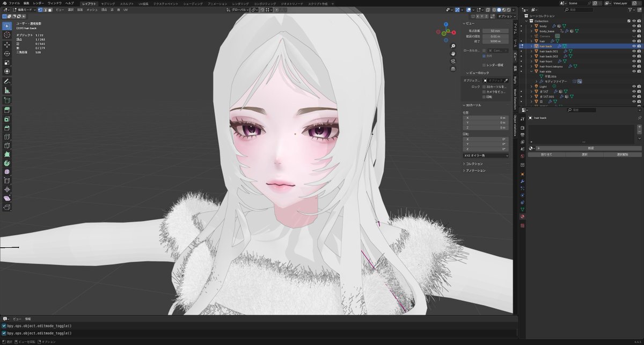Click the 選択解除 deselect button
The image size is (644, 345).
pos(621,154)
